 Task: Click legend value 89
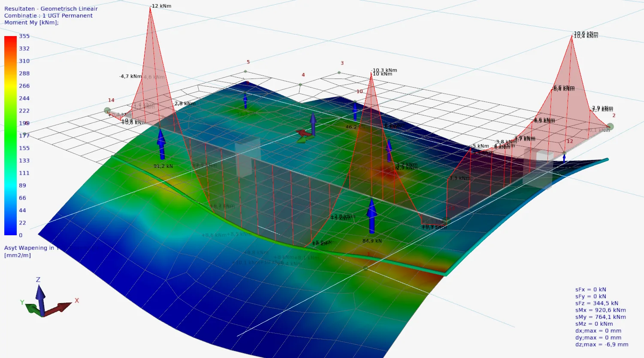23,185
